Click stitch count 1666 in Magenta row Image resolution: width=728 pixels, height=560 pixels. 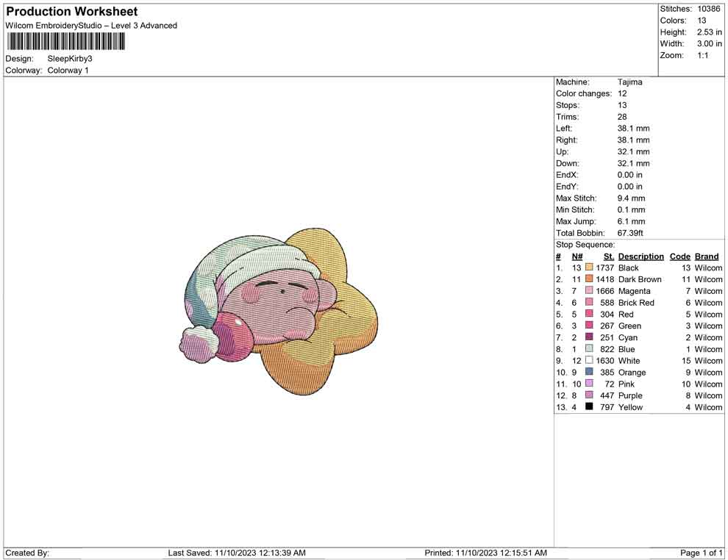(605, 291)
